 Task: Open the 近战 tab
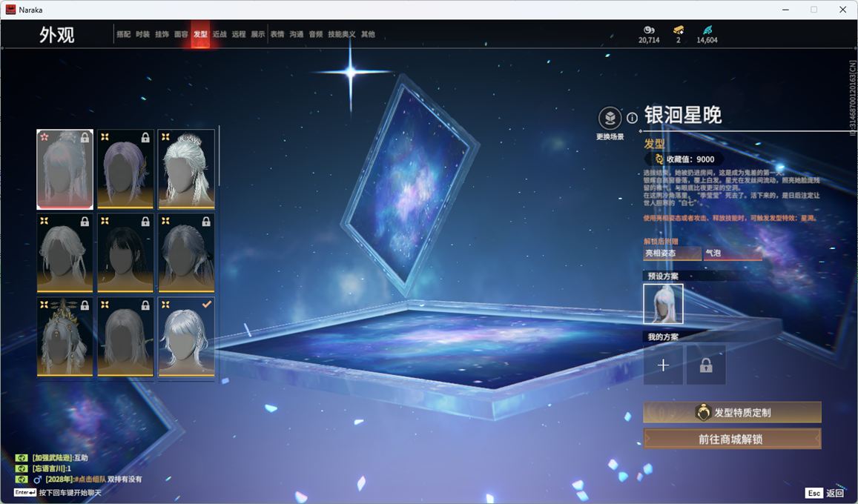tap(220, 34)
